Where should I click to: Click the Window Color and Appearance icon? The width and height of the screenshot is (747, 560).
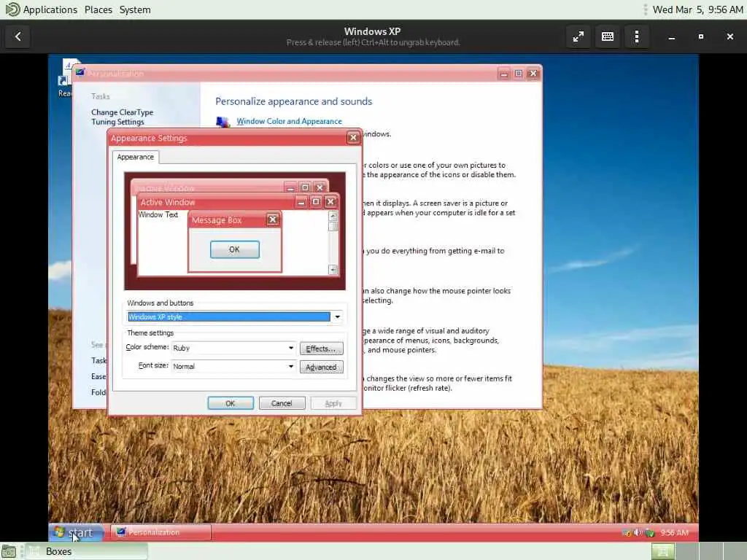click(223, 122)
